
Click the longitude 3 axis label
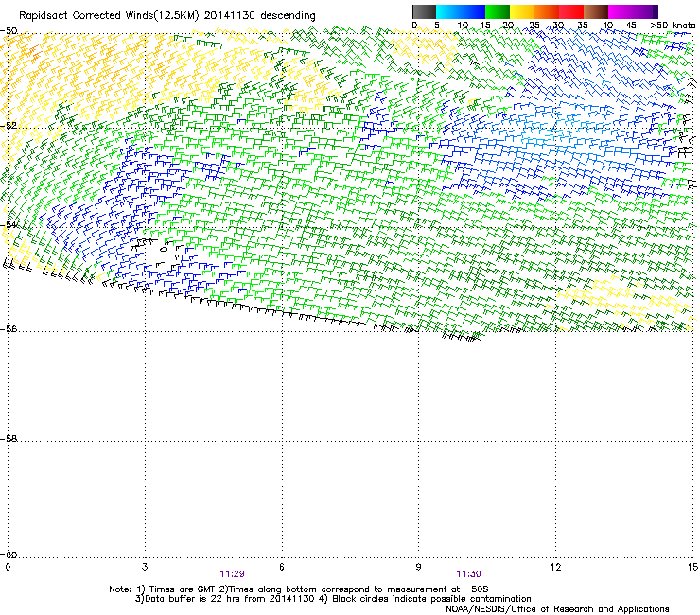[145, 567]
